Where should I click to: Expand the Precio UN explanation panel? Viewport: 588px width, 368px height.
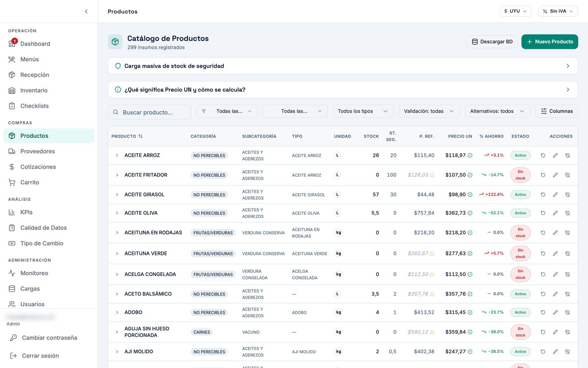(x=343, y=90)
